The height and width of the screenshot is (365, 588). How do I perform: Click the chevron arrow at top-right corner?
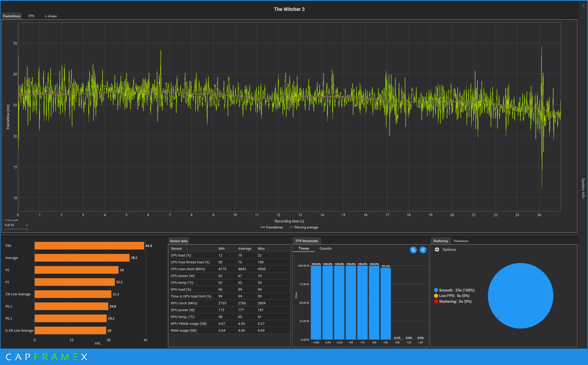click(583, 5)
